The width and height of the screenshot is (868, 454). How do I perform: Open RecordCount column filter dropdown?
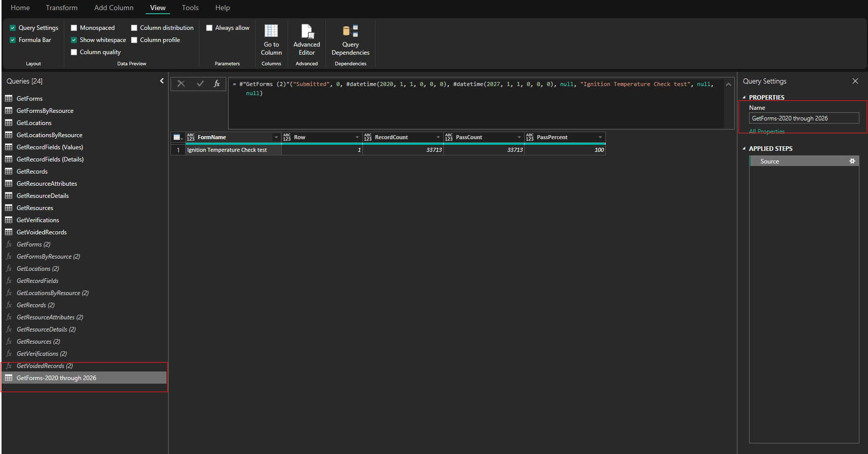tap(438, 137)
